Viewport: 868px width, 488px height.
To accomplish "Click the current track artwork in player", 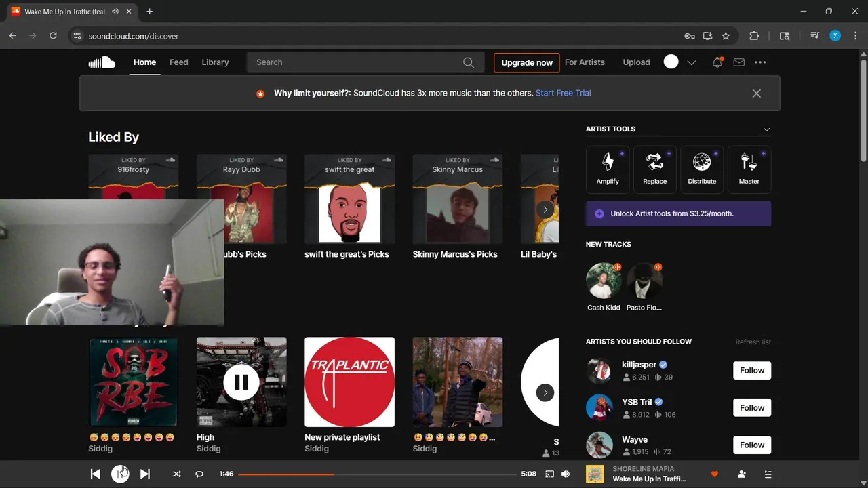I will (595, 474).
